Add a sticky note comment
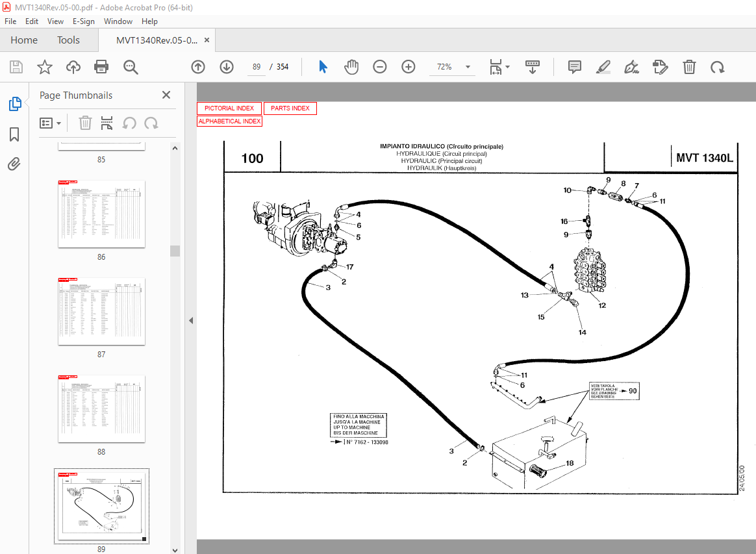Image resolution: width=756 pixels, height=554 pixels. click(x=574, y=67)
